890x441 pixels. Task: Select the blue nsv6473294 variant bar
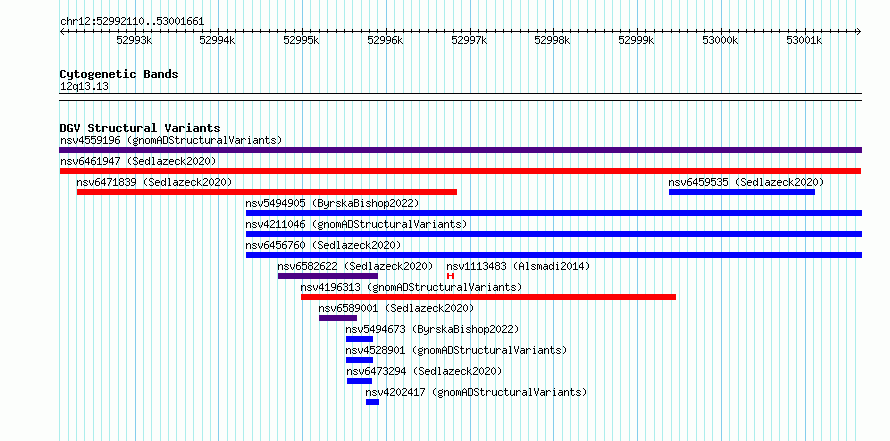click(x=359, y=381)
